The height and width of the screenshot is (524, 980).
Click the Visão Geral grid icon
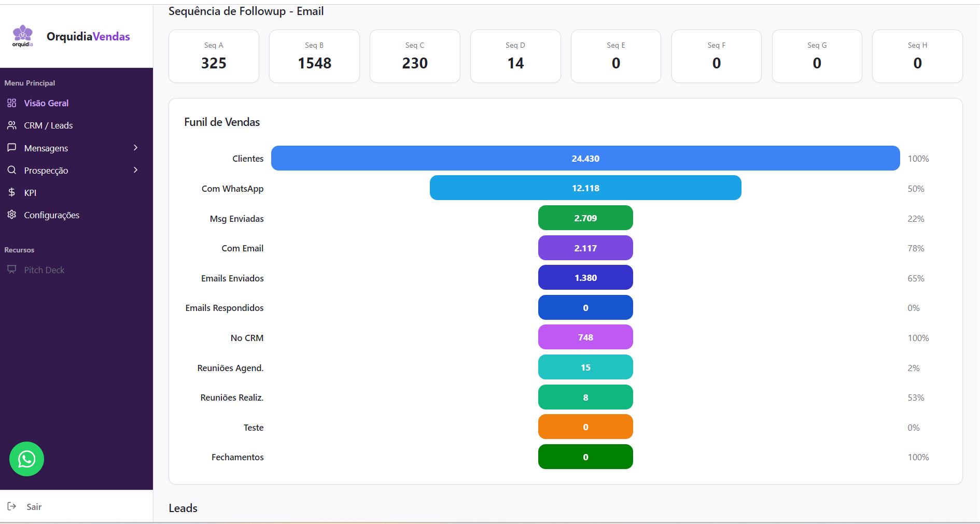pos(11,103)
